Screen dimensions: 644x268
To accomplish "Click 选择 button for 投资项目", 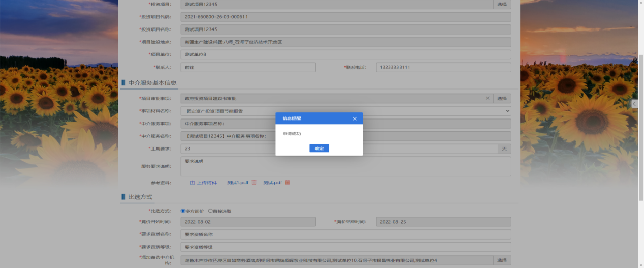I will (x=502, y=4).
